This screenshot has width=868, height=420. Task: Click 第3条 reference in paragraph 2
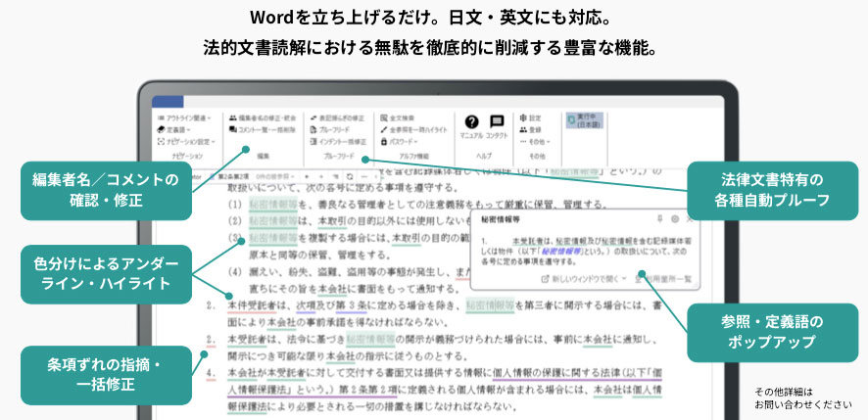pyautogui.click(x=350, y=305)
